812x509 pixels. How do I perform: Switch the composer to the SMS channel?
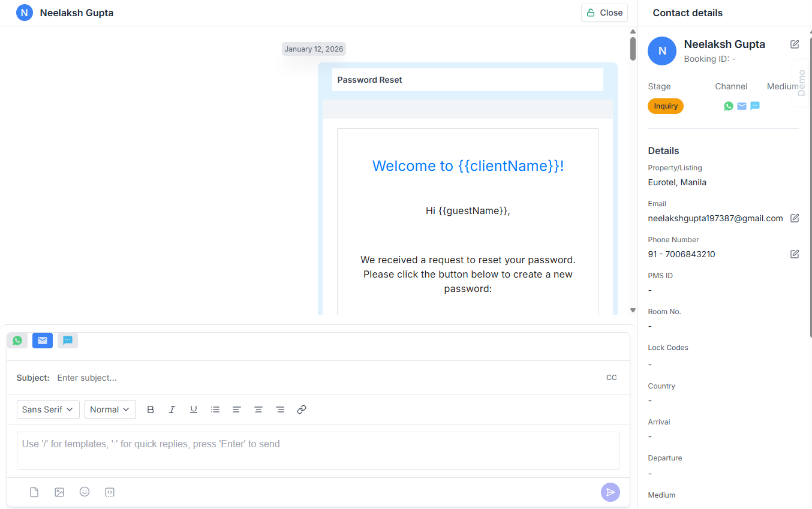[68, 340]
